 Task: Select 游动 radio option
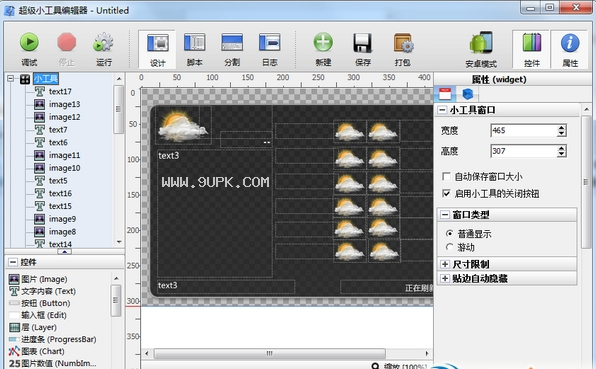point(449,247)
